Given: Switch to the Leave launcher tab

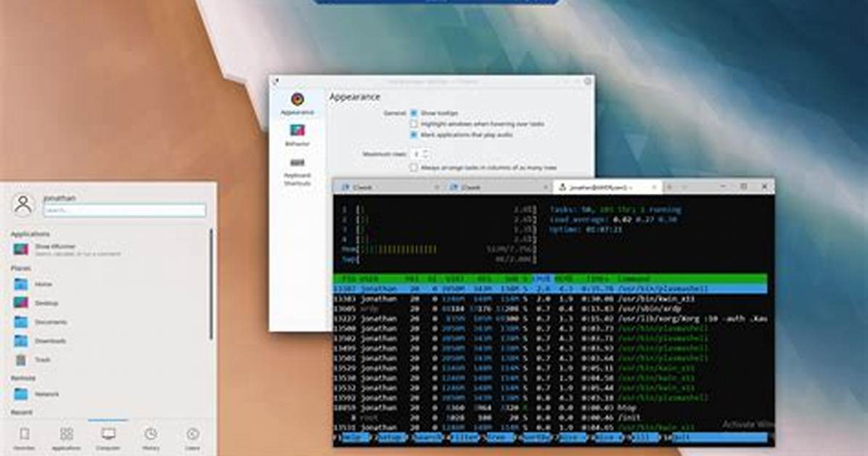Looking at the screenshot, I should click(x=192, y=439).
